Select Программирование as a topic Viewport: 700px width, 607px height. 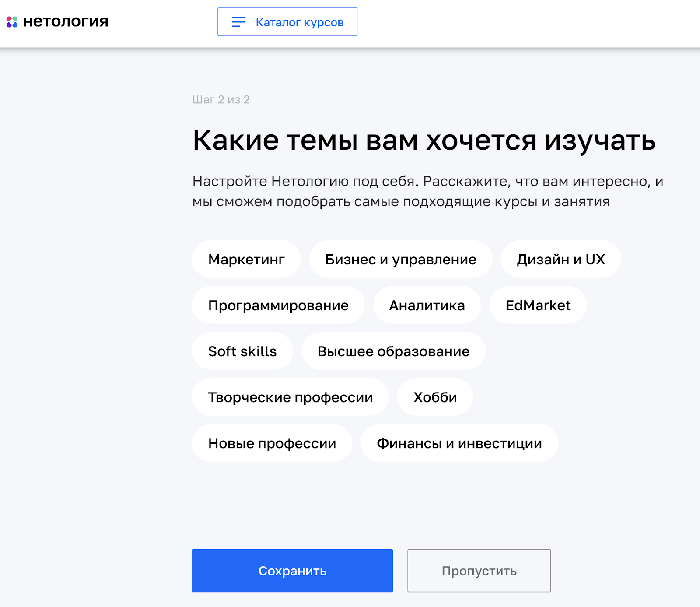(278, 305)
